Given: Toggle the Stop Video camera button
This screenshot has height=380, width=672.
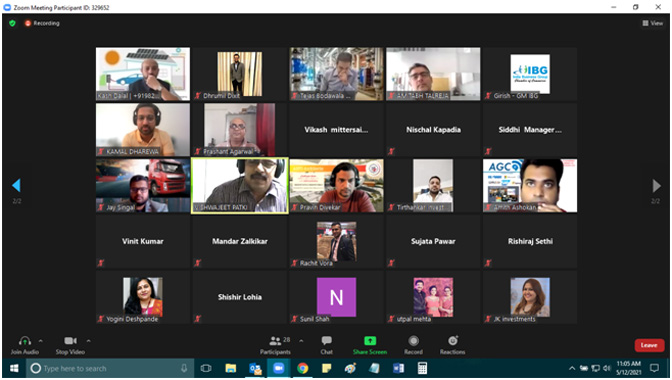Looking at the screenshot, I should [x=70, y=341].
